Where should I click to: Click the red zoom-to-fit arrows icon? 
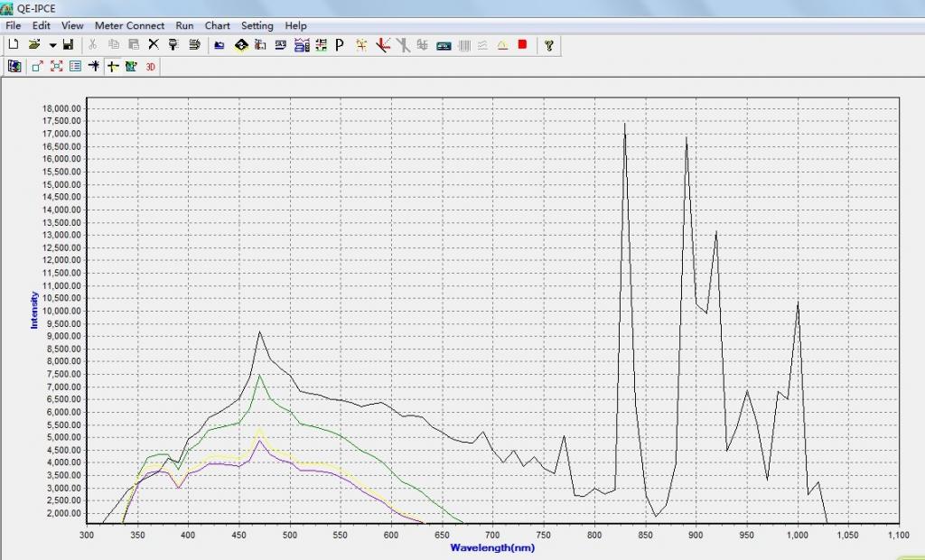[x=56, y=66]
